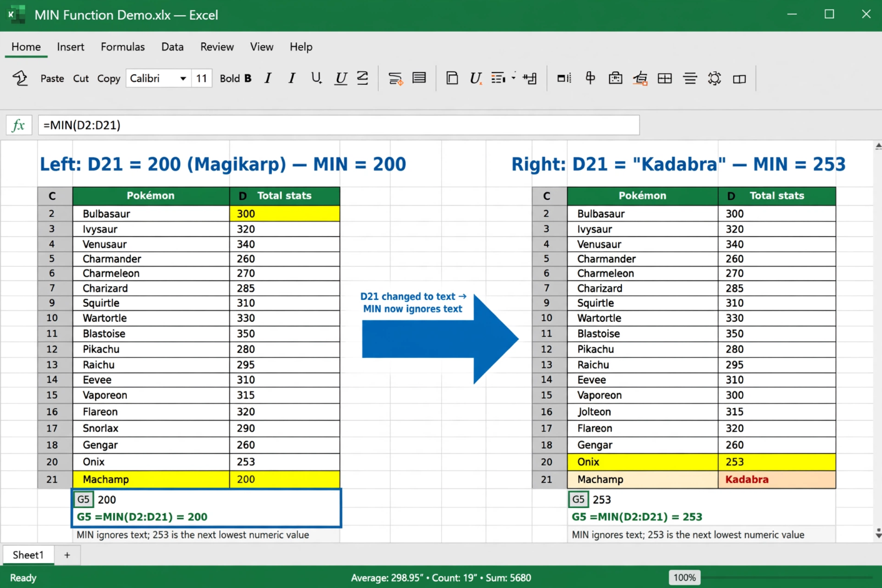Click the centered text lines icon
The image size is (882, 588).
pos(690,78)
